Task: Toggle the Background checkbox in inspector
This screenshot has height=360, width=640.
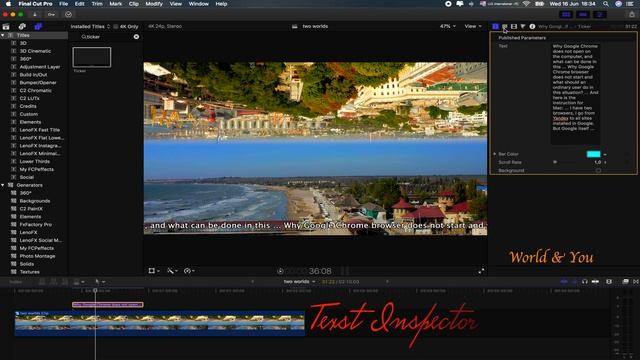Action: pos(598,171)
